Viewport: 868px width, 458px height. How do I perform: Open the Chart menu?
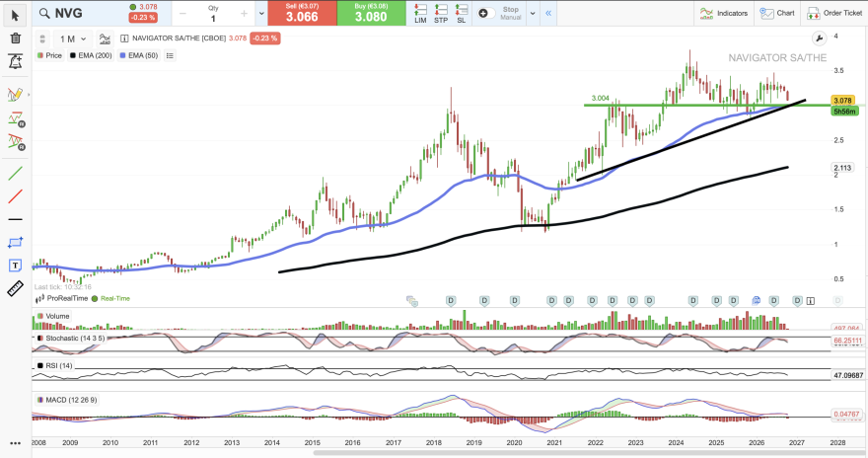click(x=777, y=13)
